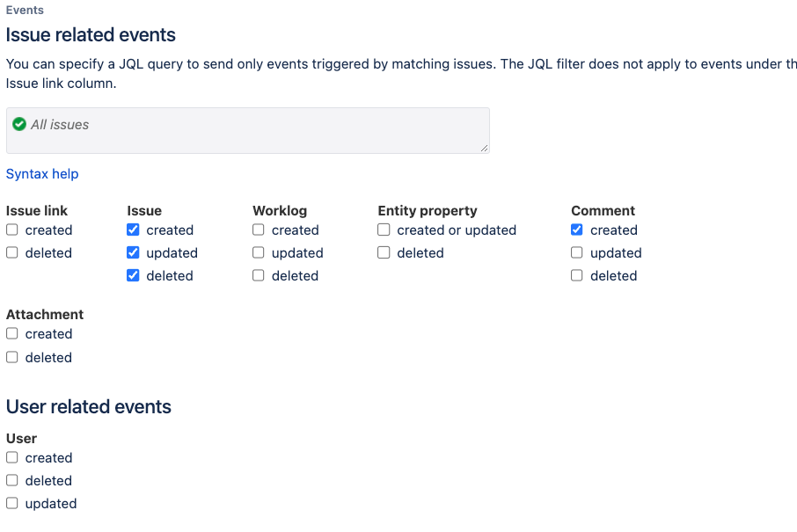Enable Issue link created checkbox

pos(12,230)
